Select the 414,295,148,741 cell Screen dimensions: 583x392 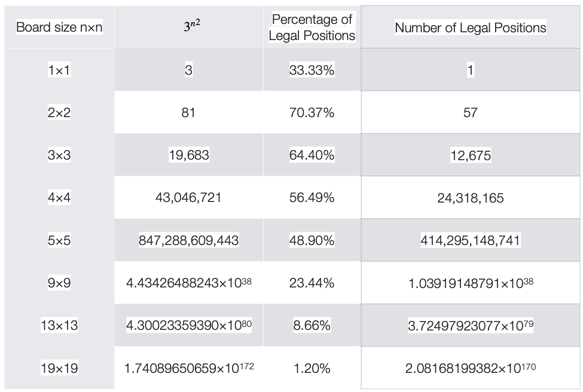[471, 240]
